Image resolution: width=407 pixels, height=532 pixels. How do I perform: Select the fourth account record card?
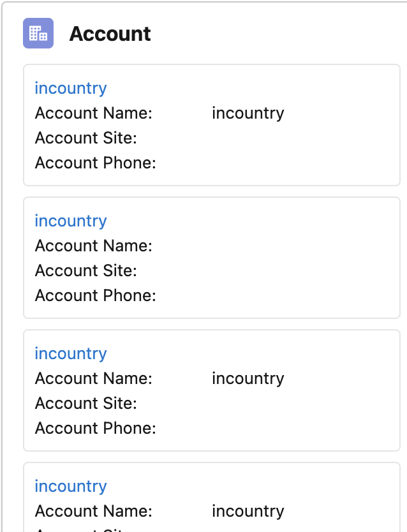click(x=212, y=498)
